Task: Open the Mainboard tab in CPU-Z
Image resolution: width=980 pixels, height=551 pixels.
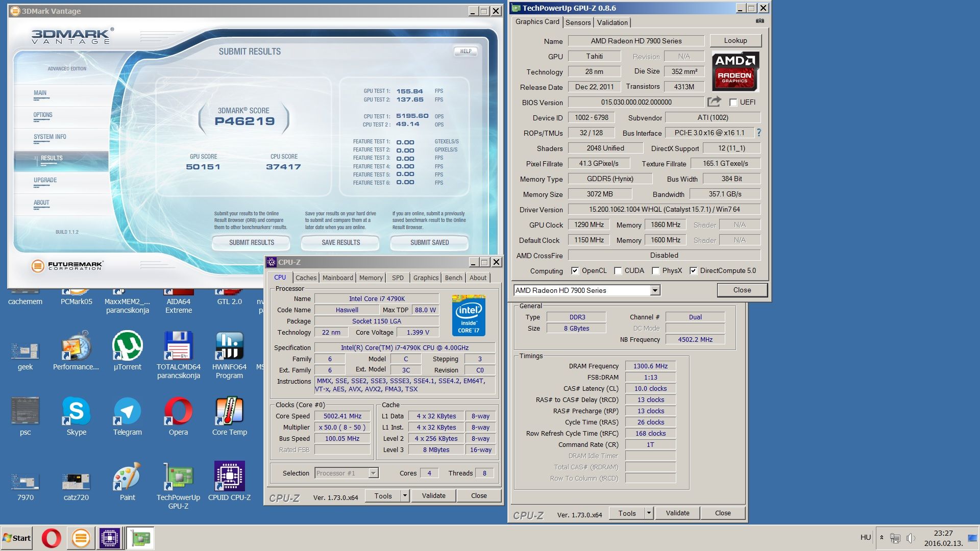Action: 337,278
